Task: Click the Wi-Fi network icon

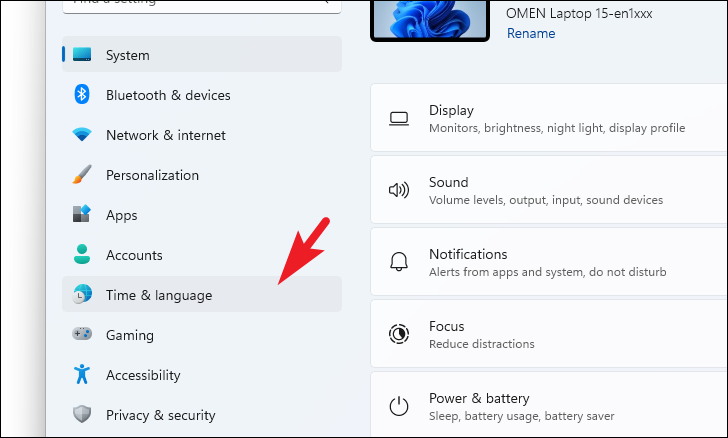Action: tap(82, 135)
